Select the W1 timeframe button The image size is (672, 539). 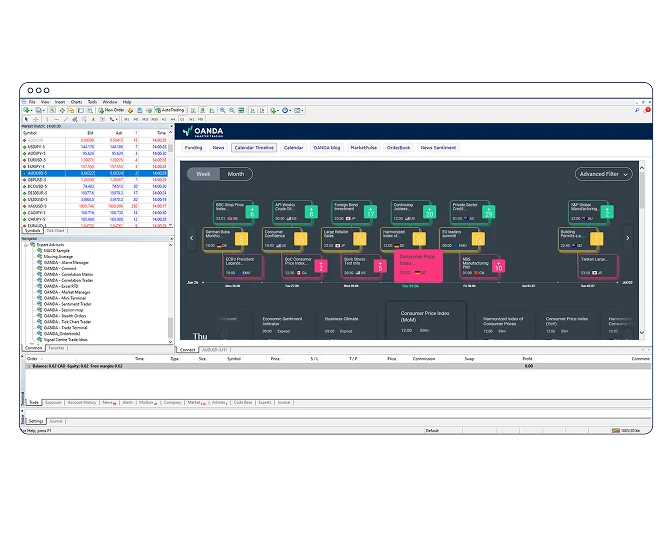[x=192, y=119]
